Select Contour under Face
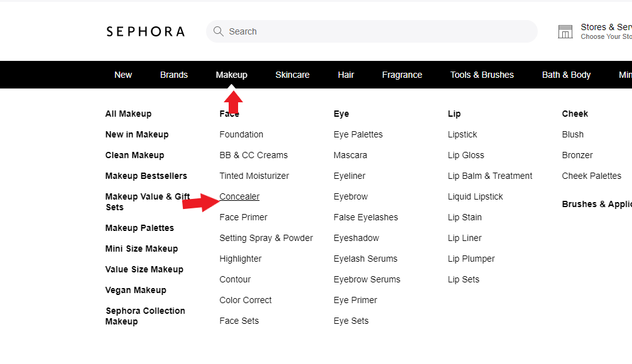The image size is (632, 364). pos(235,279)
